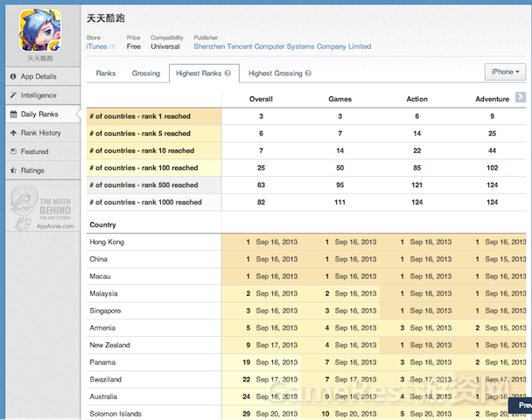Select Daily Ranks in sidebar

(x=43, y=115)
